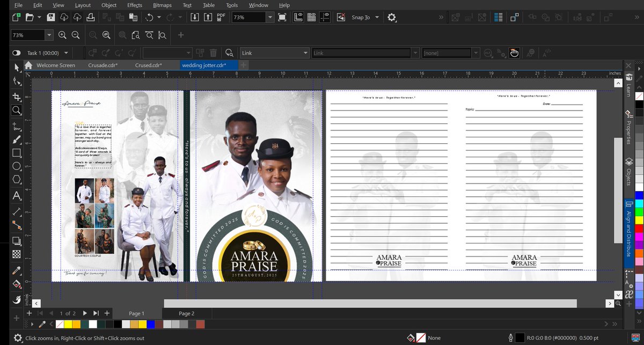Open the Bitmaps menu
Image resolution: width=644 pixels, height=345 pixels.
162,5
